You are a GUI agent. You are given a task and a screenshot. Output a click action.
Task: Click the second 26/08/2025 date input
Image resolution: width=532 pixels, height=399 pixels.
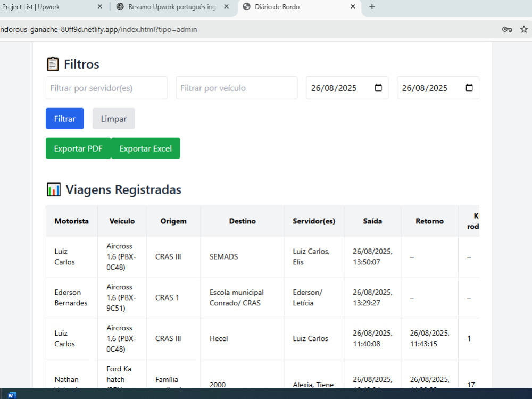[x=438, y=88]
